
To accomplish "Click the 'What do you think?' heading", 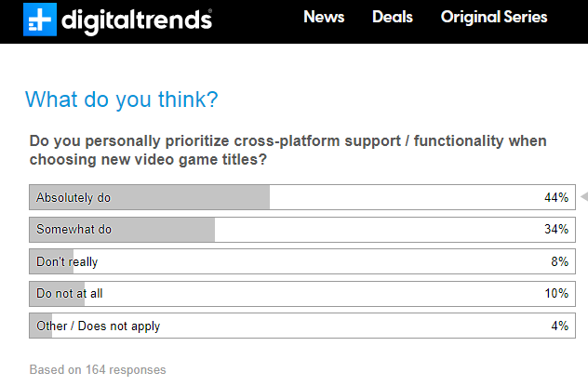I will (122, 100).
